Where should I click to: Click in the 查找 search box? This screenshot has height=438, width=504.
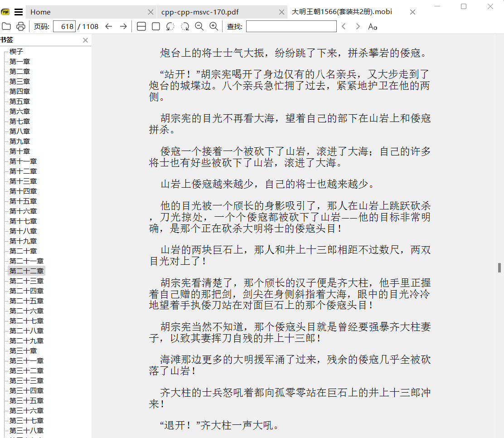point(291,26)
